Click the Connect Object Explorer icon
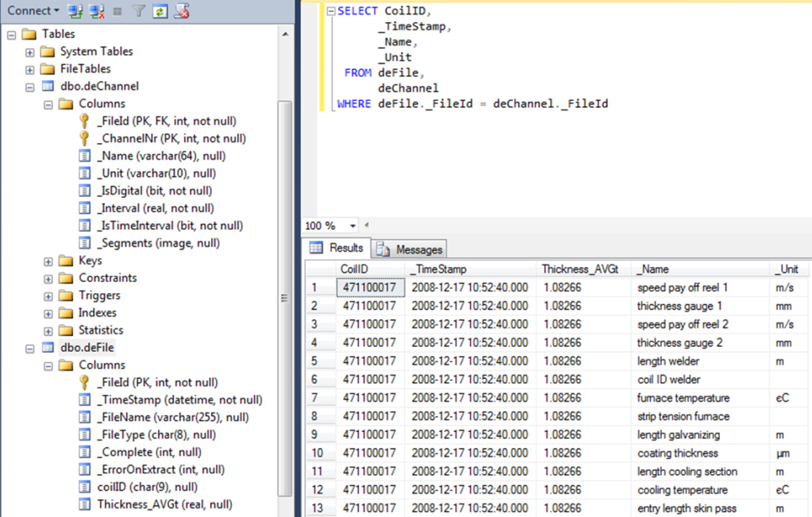This screenshot has height=517, width=812. pos(75,11)
